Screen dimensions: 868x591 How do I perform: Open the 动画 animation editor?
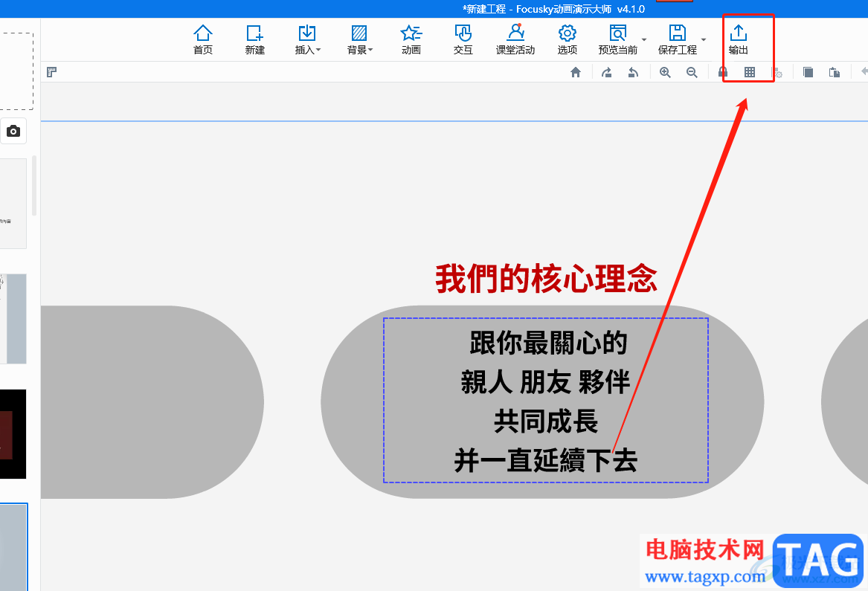point(411,39)
